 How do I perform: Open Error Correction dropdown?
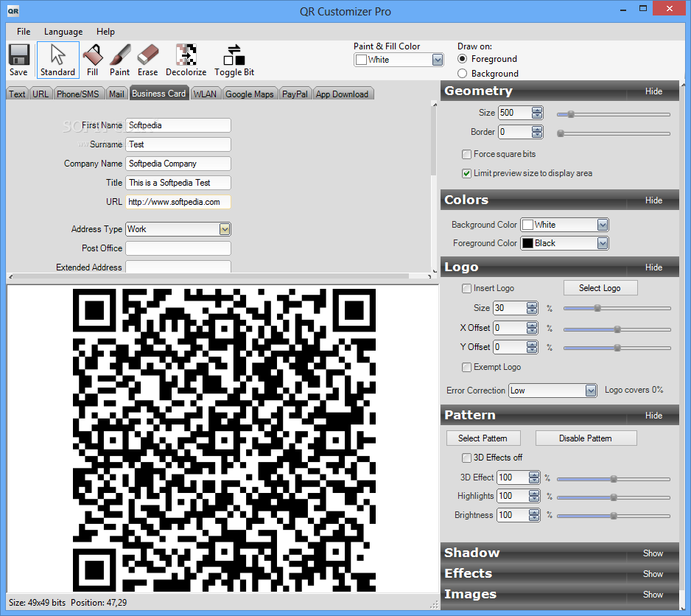(x=591, y=391)
